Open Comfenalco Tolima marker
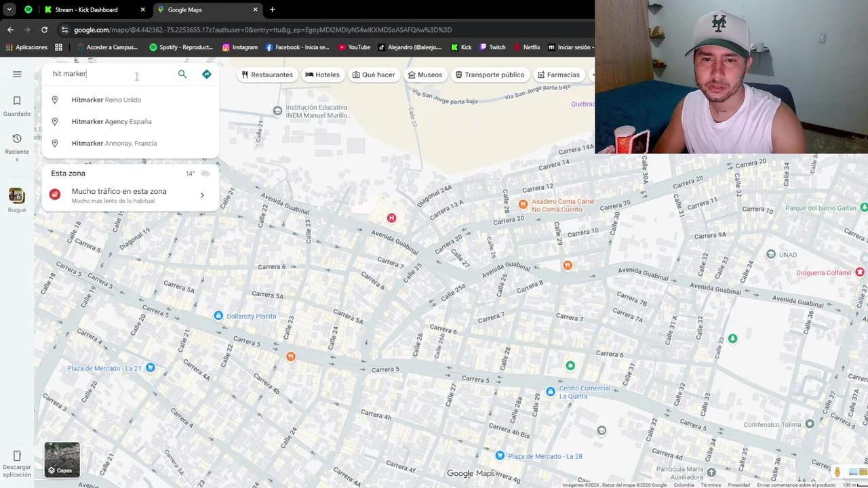Screen dimensions: 868x488 click(x=809, y=424)
